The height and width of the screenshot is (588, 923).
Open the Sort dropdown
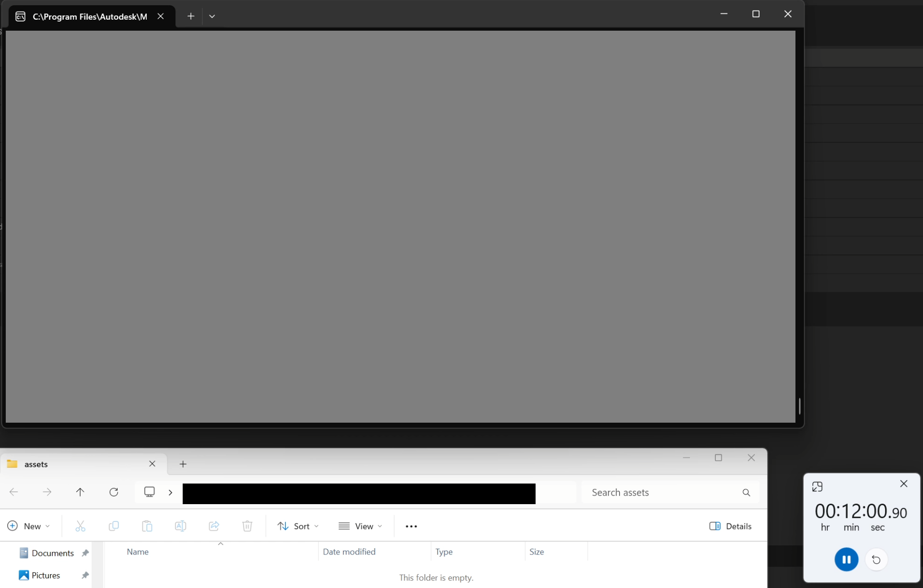click(x=298, y=526)
